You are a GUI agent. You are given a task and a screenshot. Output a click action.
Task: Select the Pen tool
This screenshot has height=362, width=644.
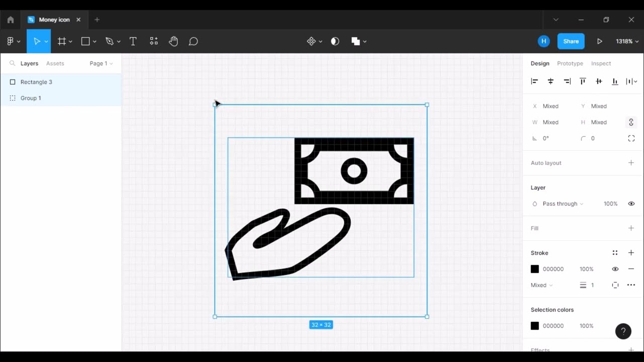(109, 41)
